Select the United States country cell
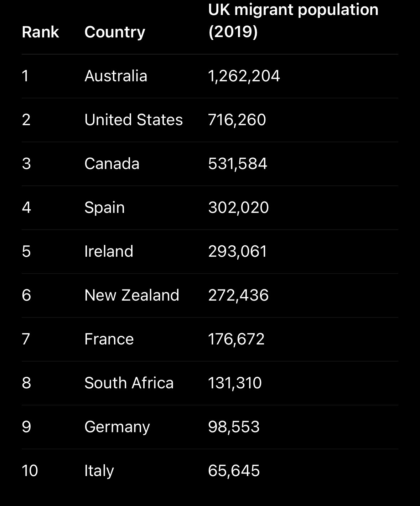The width and height of the screenshot is (420, 506). [134, 120]
